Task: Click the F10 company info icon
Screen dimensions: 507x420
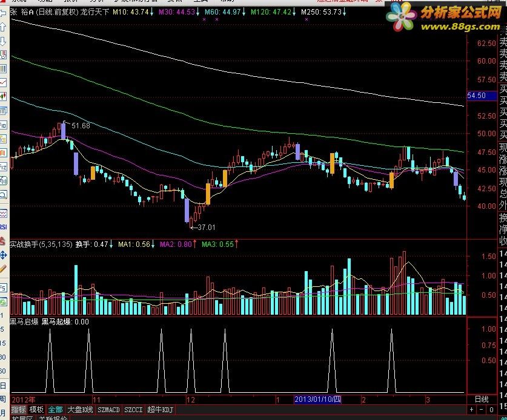Action: (x=3, y=125)
